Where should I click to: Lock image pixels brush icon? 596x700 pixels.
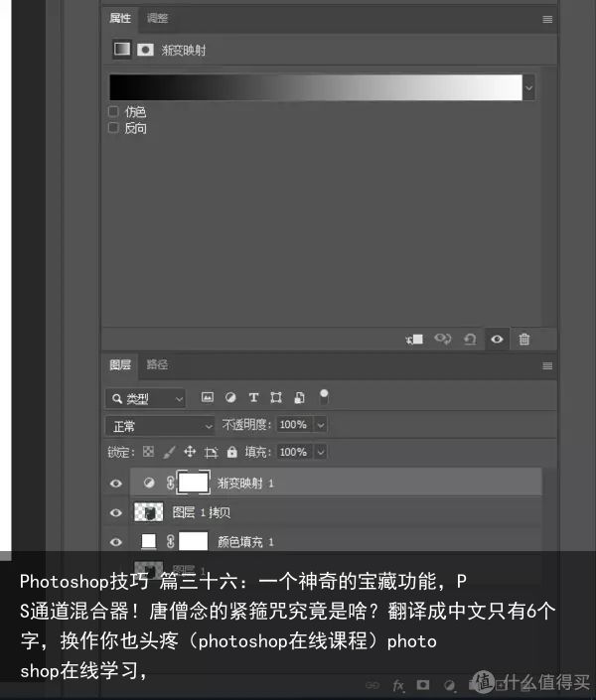tap(169, 452)
